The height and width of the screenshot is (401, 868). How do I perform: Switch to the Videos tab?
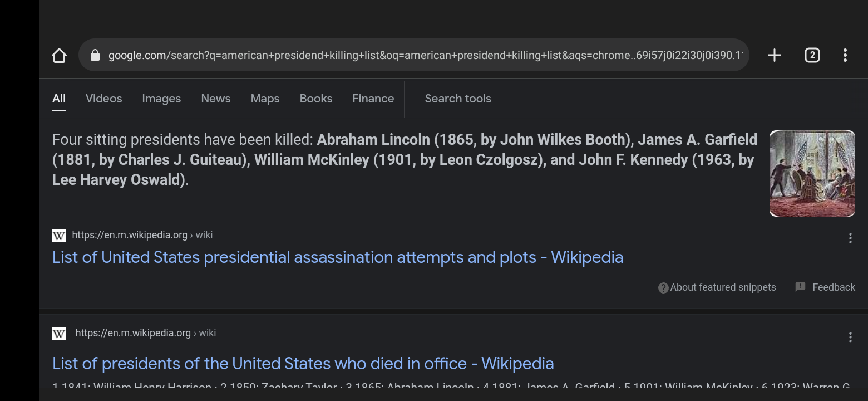(x=103, y=99)
